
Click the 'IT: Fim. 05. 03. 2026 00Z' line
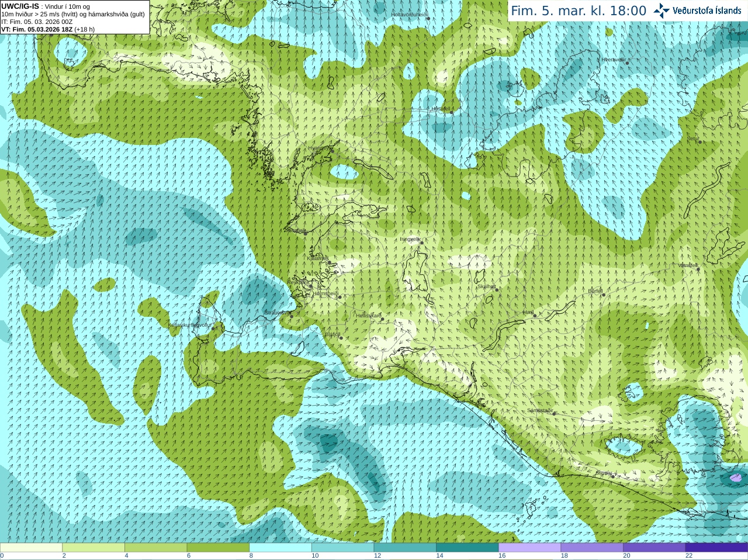(x=37, y=22)
